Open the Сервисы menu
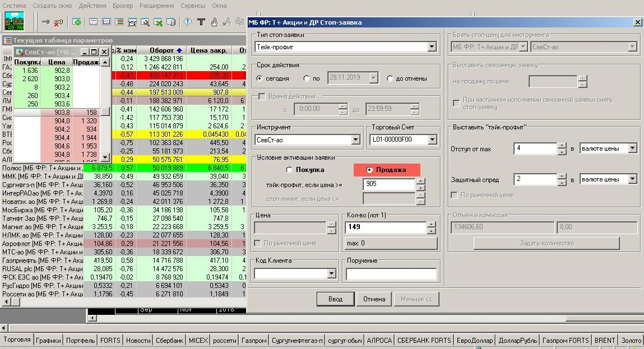The width and height of the screenshot is (644, 349). coord(193,6)
